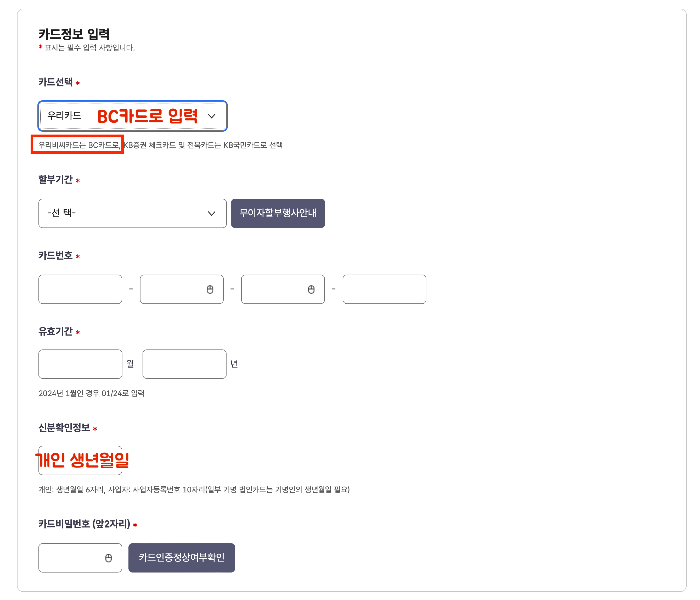Click the 카드인증정상여부확인 verification button
The image size is (700, 600).
click(x=182, y=558)
